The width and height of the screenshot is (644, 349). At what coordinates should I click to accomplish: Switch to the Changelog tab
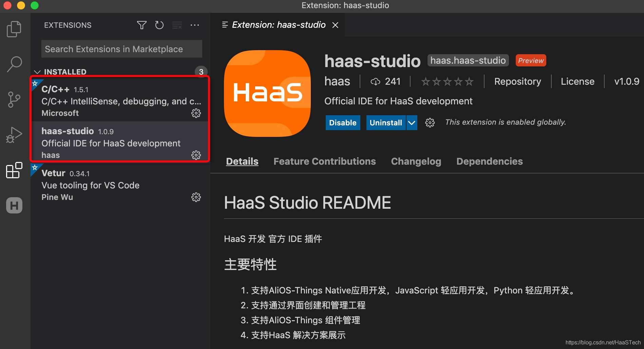[416, 161]
